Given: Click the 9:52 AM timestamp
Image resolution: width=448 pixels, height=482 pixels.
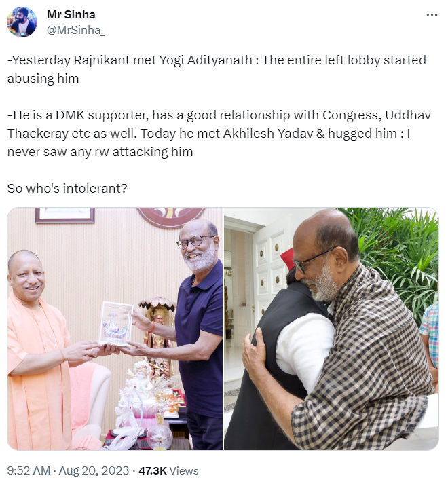Looking at the screenshot, I should point(29,470).
